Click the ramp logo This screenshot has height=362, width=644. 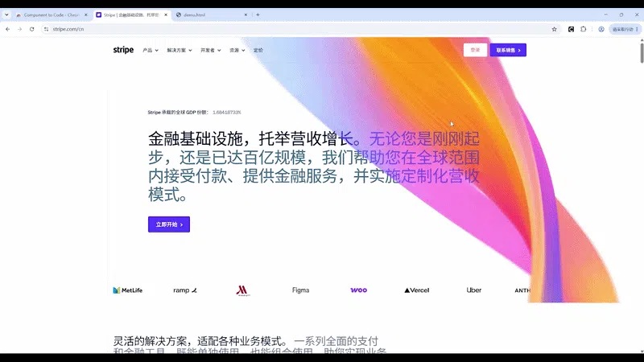(x=185, y=290)
